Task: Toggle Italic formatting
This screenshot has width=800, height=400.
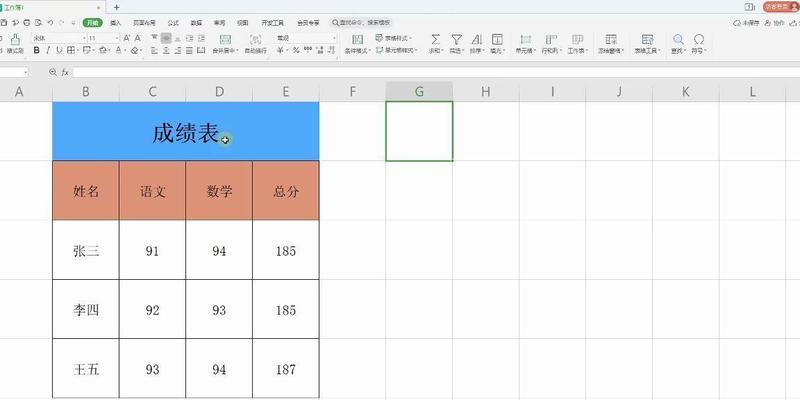Action: pyautogui.click(x=48, y=50)
